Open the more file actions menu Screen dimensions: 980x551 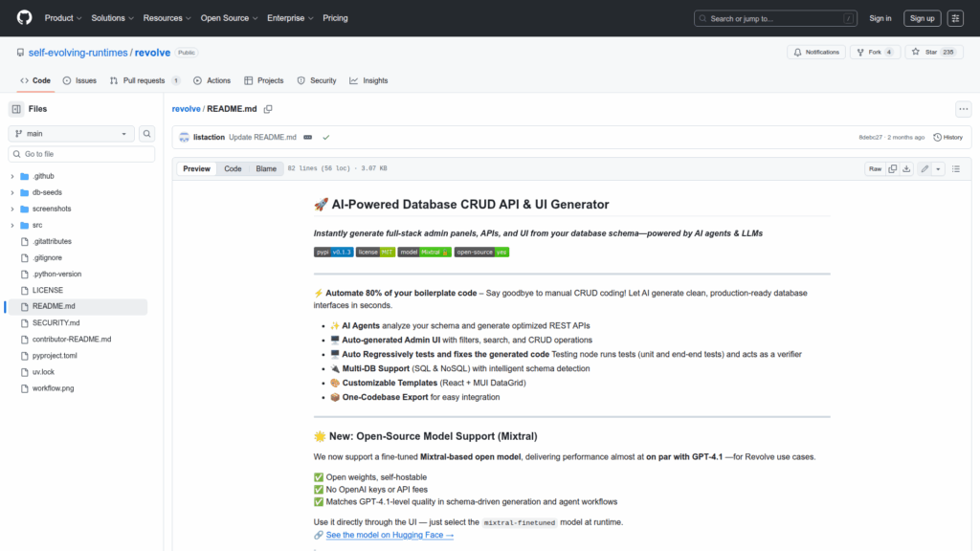(963, 109)
